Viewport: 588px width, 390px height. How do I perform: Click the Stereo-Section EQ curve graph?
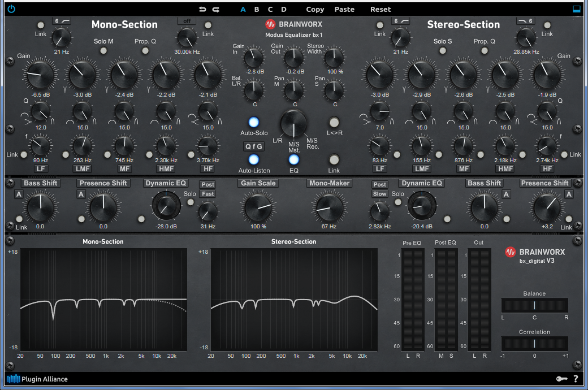[x=295, y=300]
